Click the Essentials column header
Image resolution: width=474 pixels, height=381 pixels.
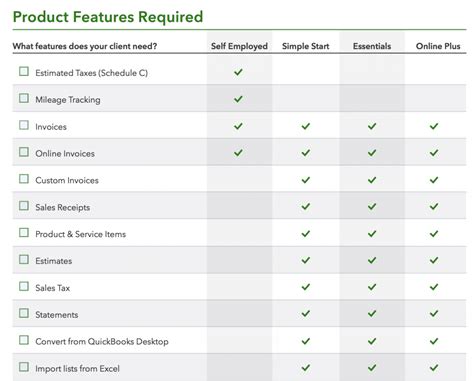[372, 46]
